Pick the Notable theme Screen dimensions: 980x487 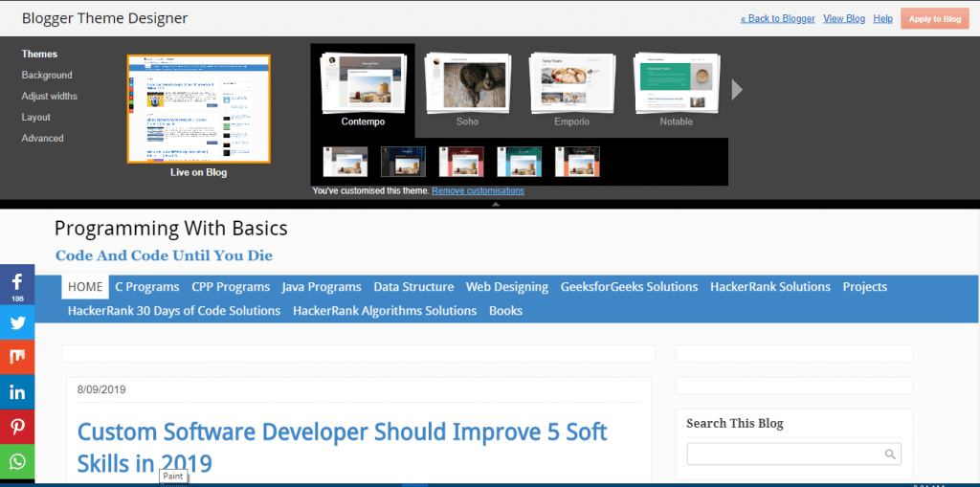677,90
